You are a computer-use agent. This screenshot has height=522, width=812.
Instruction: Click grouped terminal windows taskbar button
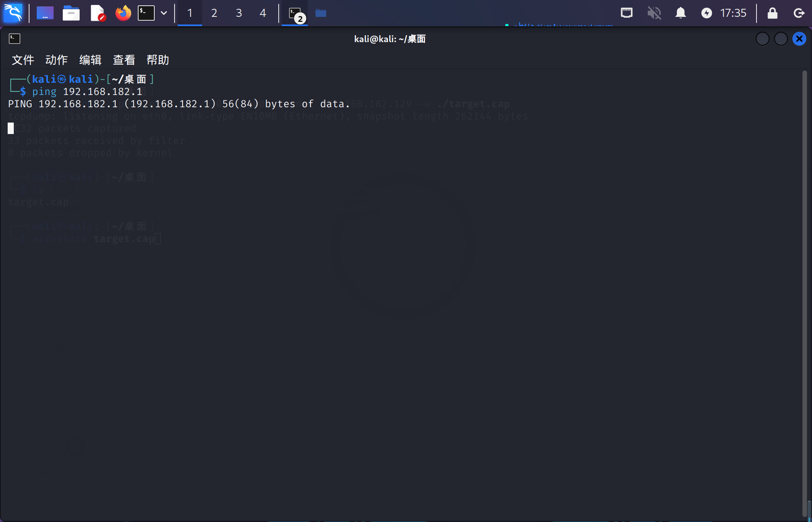pyautogui.click(x=295, y=14)
